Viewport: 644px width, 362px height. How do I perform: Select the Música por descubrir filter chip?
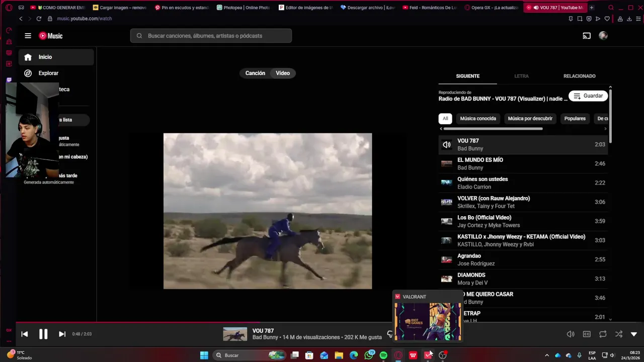tap(530, 119)
